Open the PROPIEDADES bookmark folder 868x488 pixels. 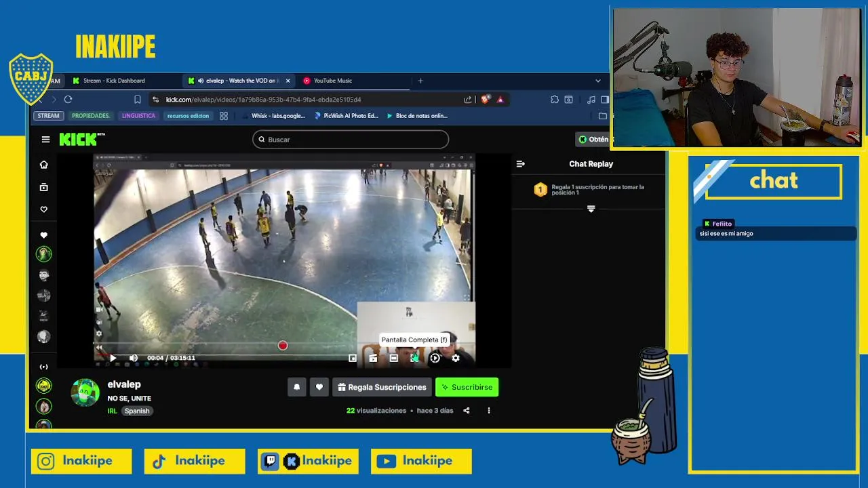(91, 116)
